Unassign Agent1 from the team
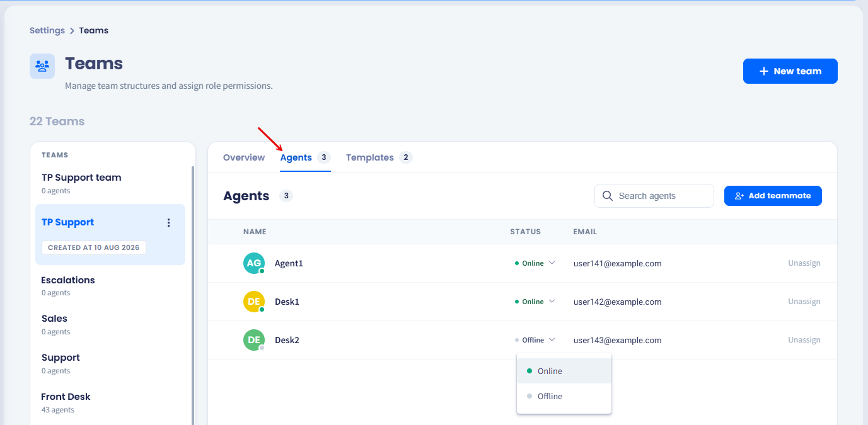Image resolution: width=868 pixels, height=425 pixels. (x=804, y=263)
